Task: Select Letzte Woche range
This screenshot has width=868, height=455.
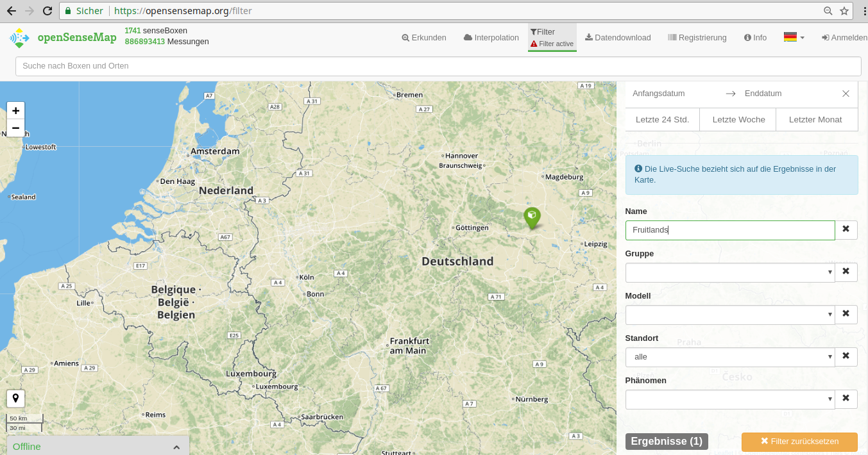Action: click(738, 120)
